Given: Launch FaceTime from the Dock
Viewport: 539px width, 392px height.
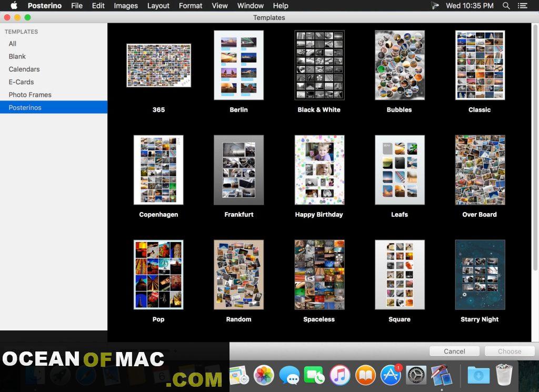Looking at the screenshot, I should [x=314, y=375].
